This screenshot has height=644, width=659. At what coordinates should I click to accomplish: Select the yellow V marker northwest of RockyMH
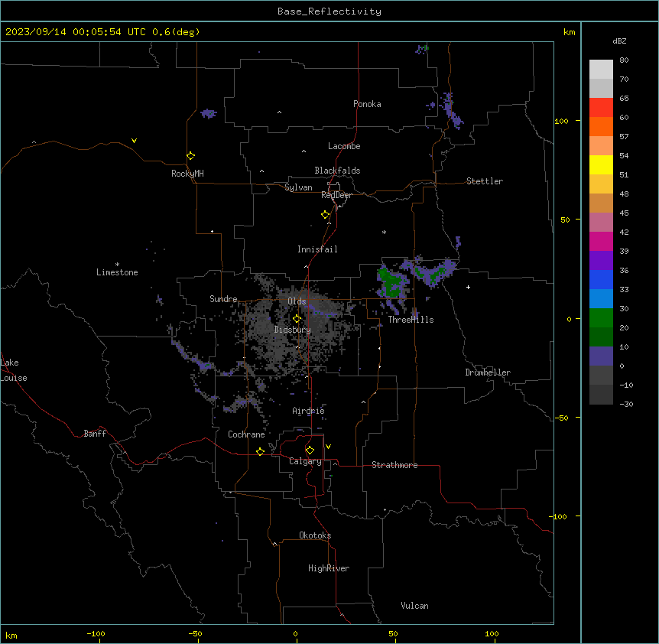click(134, 141)
